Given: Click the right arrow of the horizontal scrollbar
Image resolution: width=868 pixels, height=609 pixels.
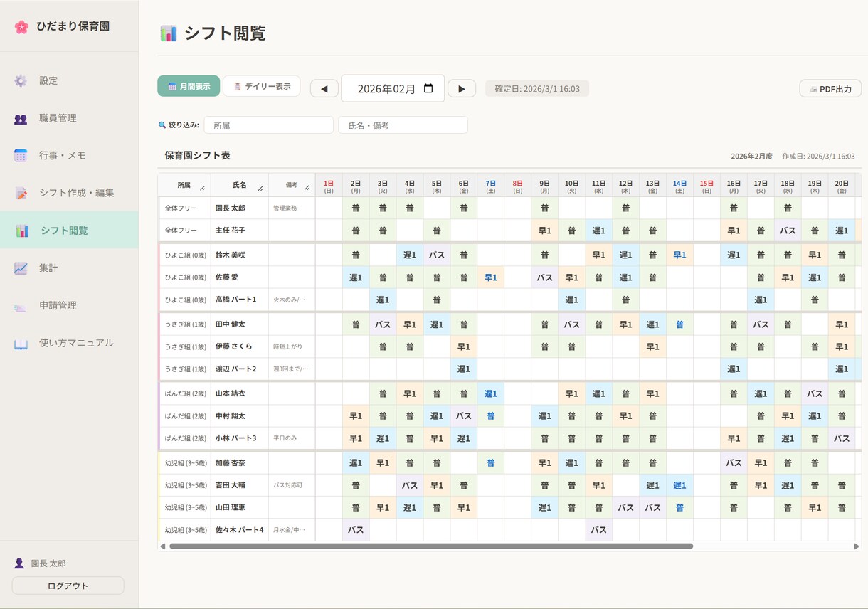Looking at the screenshot, I should (856, 546).
